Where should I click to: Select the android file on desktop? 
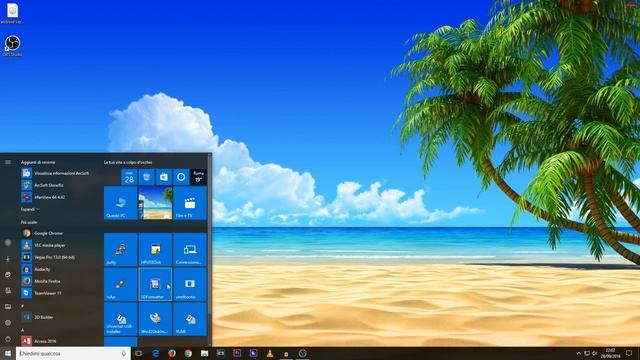pos(12,13)
